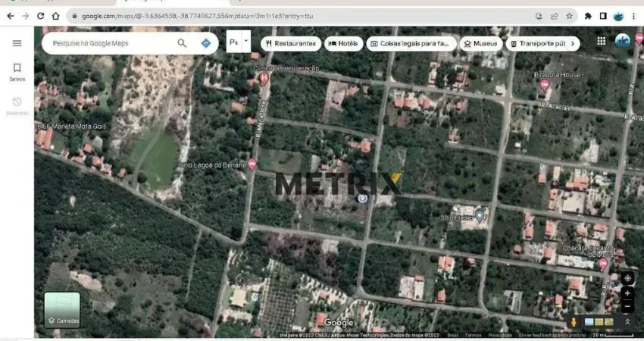Image resolution: width=644 pixels, height=341 pixels.
Task: Select the third imagery thumbnail in strip
Action: point(608,322)
